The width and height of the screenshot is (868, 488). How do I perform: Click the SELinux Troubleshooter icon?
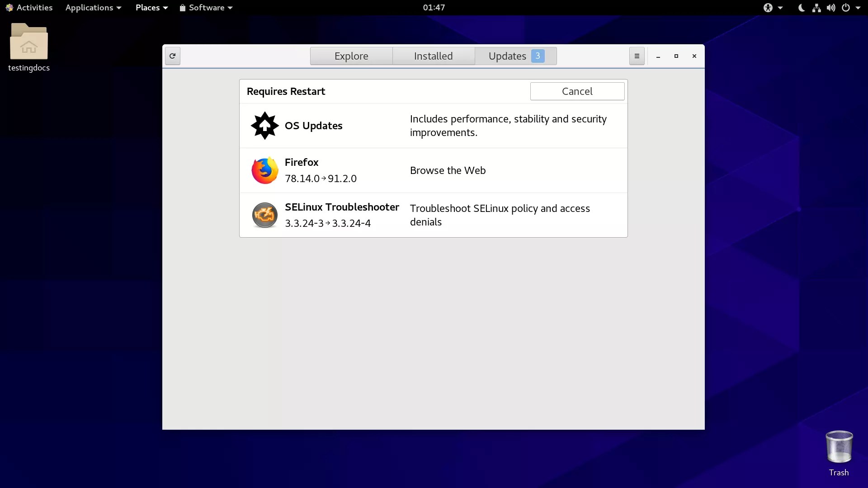pos(264,215)
